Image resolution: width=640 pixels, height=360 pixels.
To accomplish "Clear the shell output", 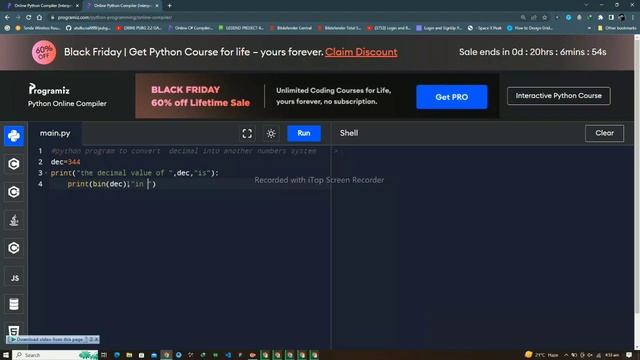I will (x=604, y=133).
